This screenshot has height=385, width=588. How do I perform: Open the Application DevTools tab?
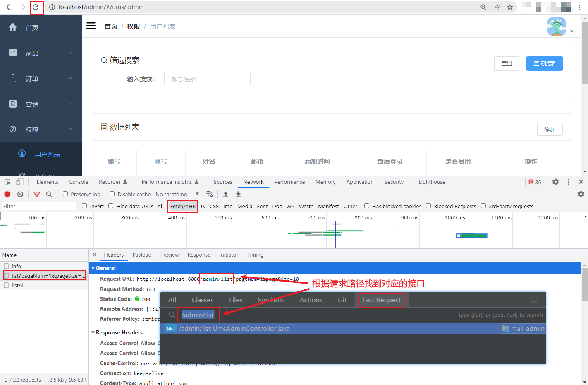coord(360,182)
